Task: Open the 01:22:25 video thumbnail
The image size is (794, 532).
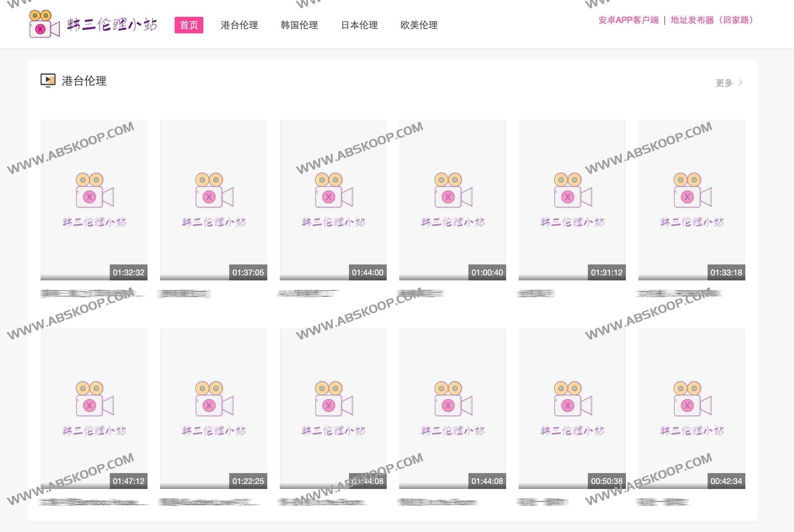Action: click(x=213, y=409)
